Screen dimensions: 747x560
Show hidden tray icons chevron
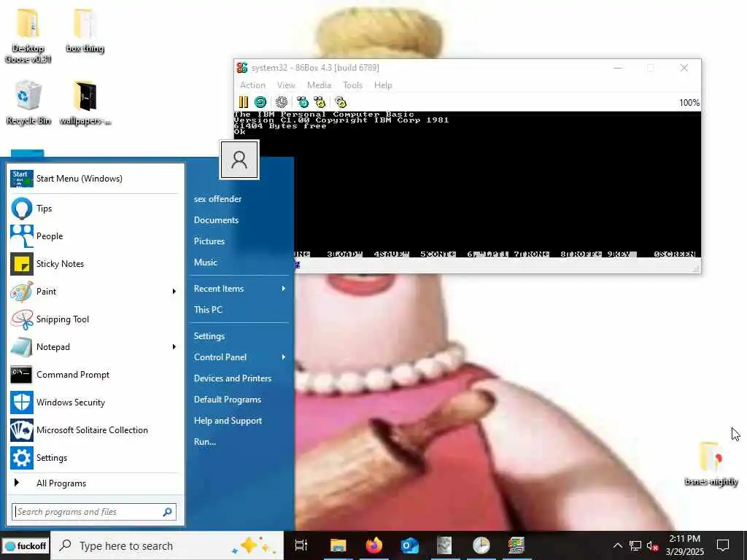(x=617, y=545)
